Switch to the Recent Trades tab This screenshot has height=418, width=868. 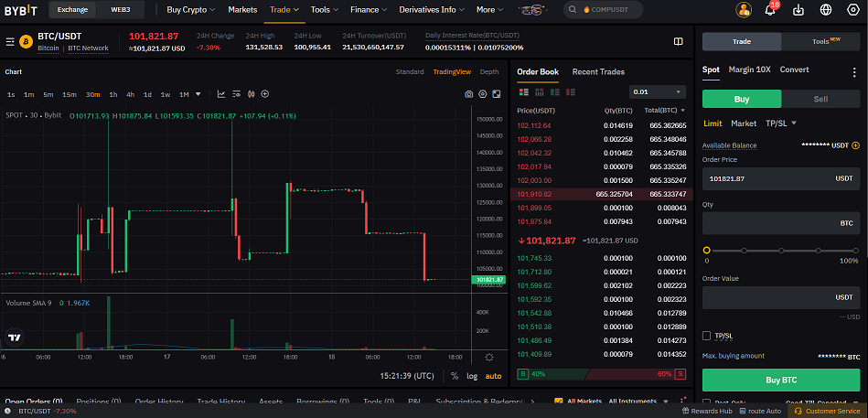pyautogui.click(x=598, y=71)
